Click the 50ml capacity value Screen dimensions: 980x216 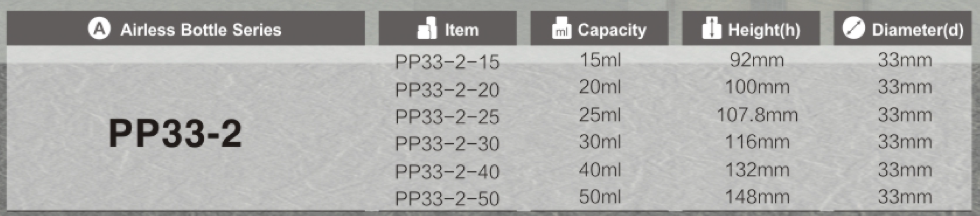[x=600, y=196]
